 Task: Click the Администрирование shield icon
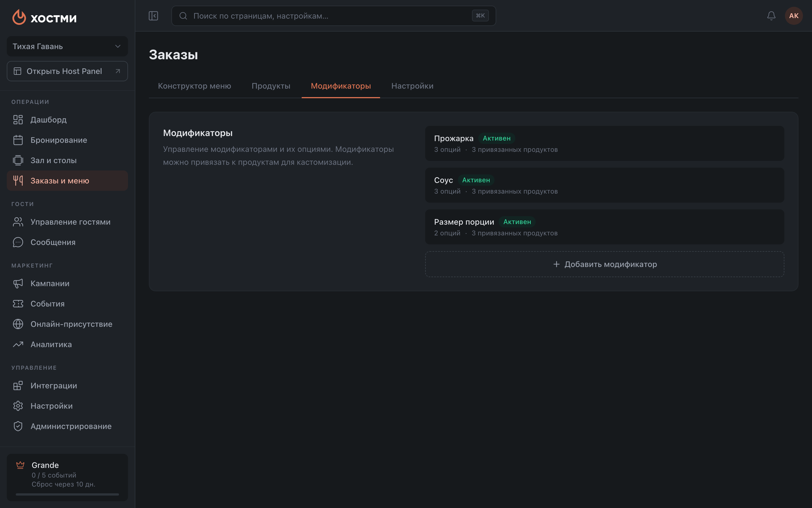tap(18, 426)
